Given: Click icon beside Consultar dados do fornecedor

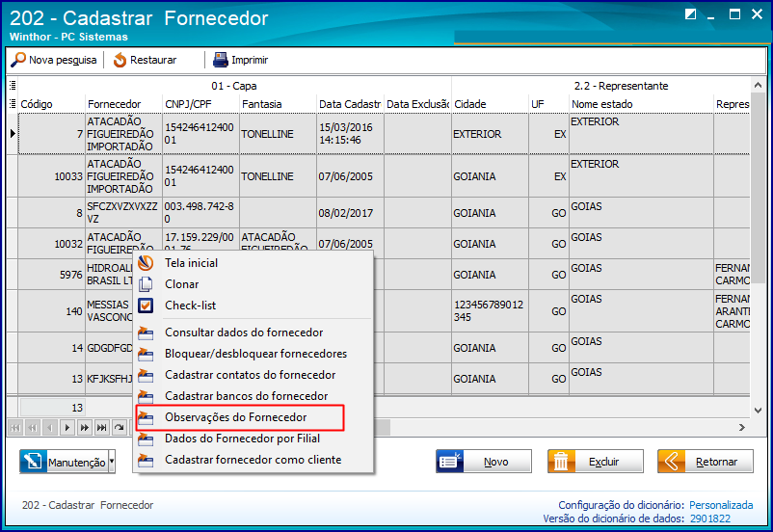Looking at the screenshot, I should coord(146,332).
